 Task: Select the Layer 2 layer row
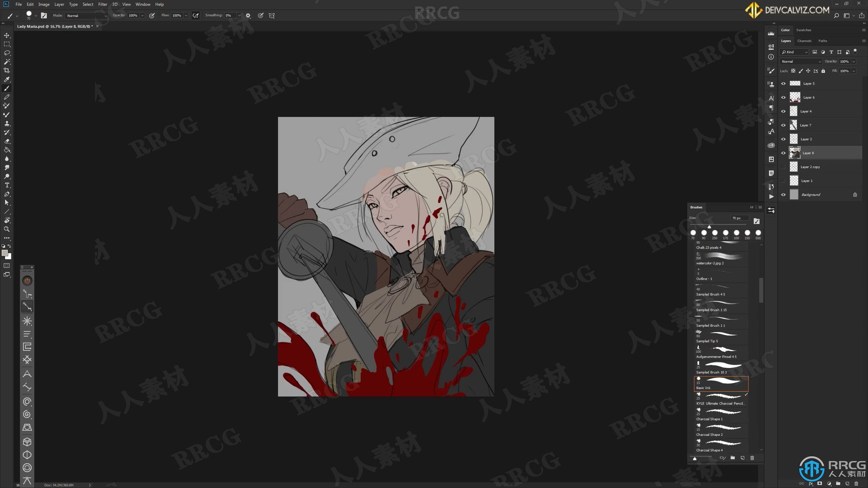821,139
